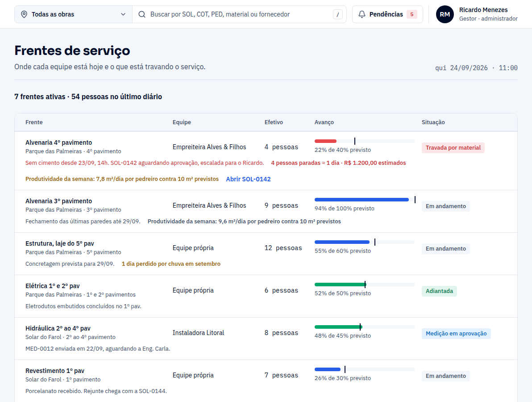
Task: Open the Todas as obras dropdown
Action: [73, 14]
